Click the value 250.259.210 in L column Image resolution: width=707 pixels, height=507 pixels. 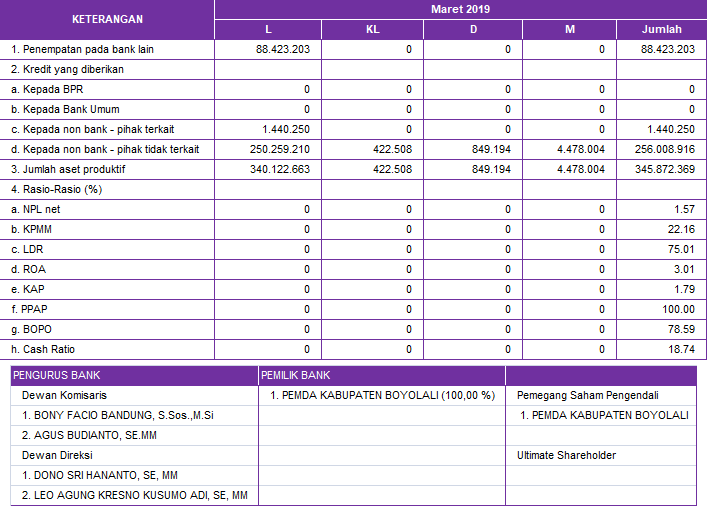pyautogui.click(x=281, y=149)
